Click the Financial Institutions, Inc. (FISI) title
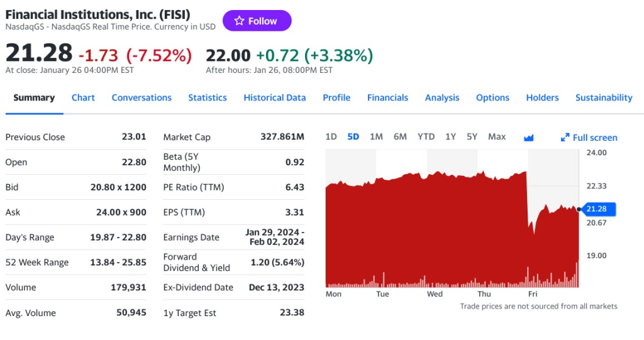This screenshot has height=340, width=644. (x=97, y=15)
